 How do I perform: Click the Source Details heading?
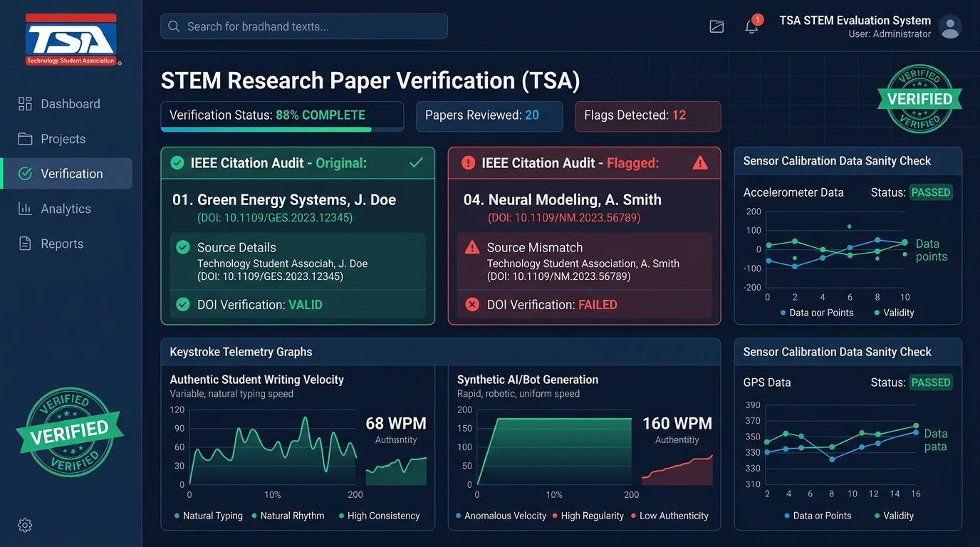click(x=236, y=248)
